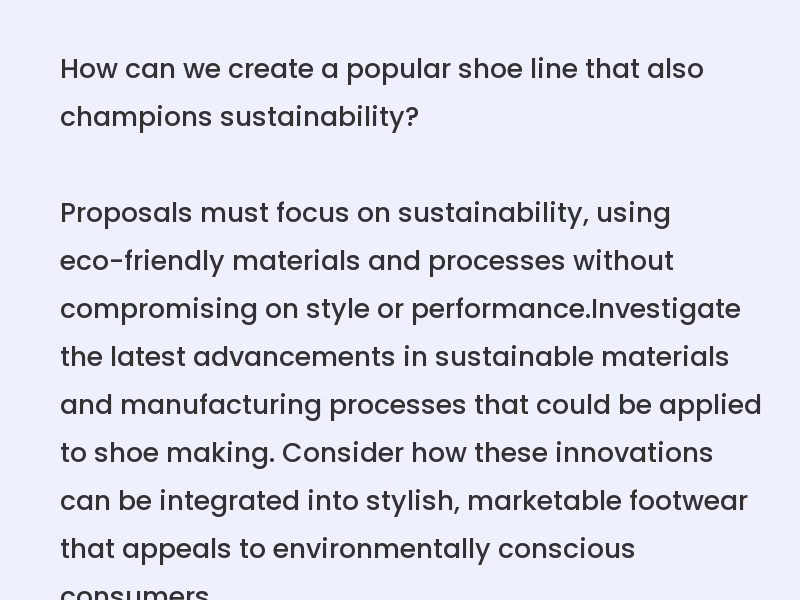Click the word "Consider" in the paragraph
800x600 pixels.
[x=342, y=453]
